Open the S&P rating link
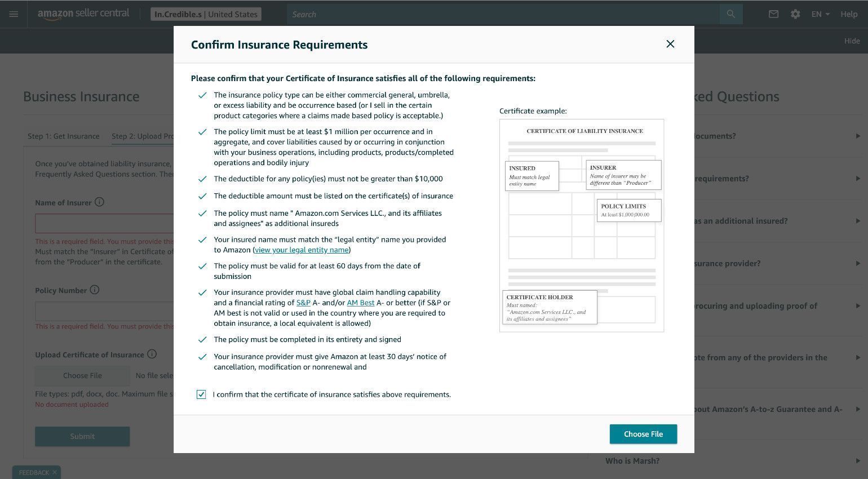The width and height of the screenshot is (868, 479). coord(303,303)
